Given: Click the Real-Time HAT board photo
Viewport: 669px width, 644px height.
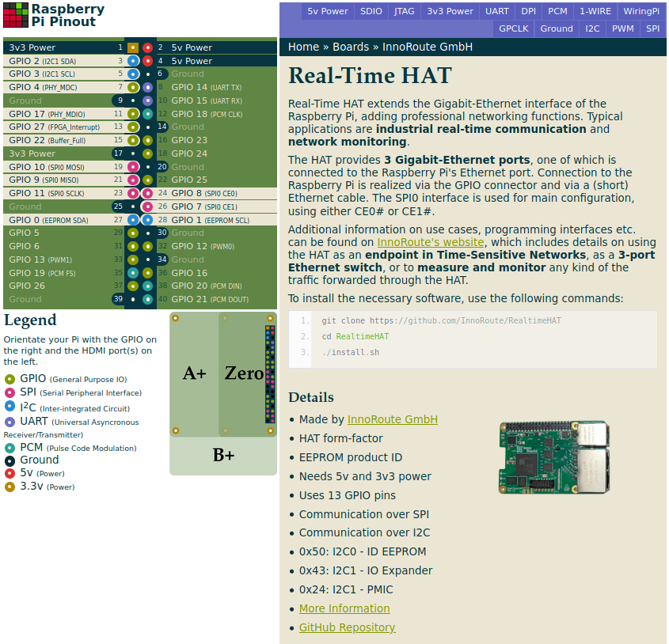Looking at the screenshot, I should click(553, 457).
